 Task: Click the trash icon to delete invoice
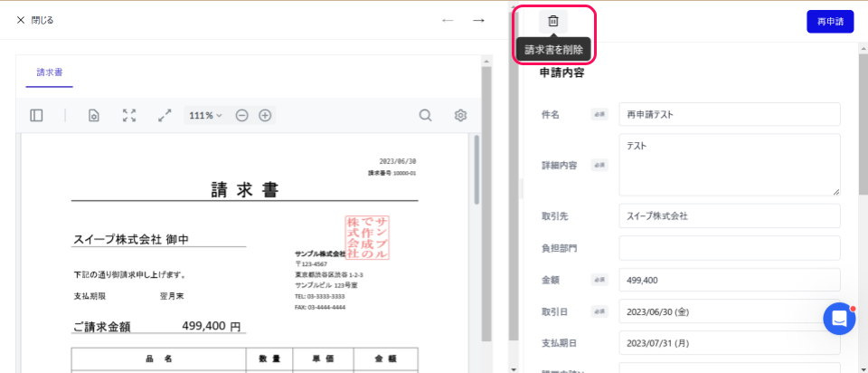click(x=553, y=21)
